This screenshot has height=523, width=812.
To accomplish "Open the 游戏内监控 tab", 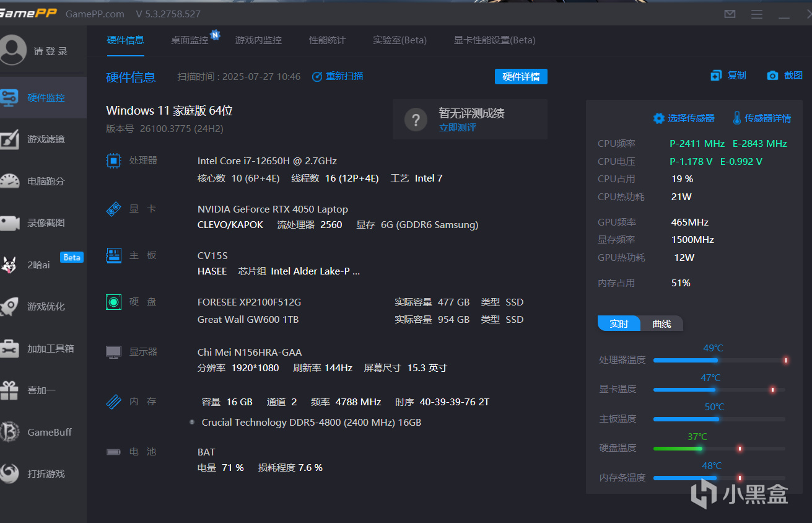I will click(258, 40).
